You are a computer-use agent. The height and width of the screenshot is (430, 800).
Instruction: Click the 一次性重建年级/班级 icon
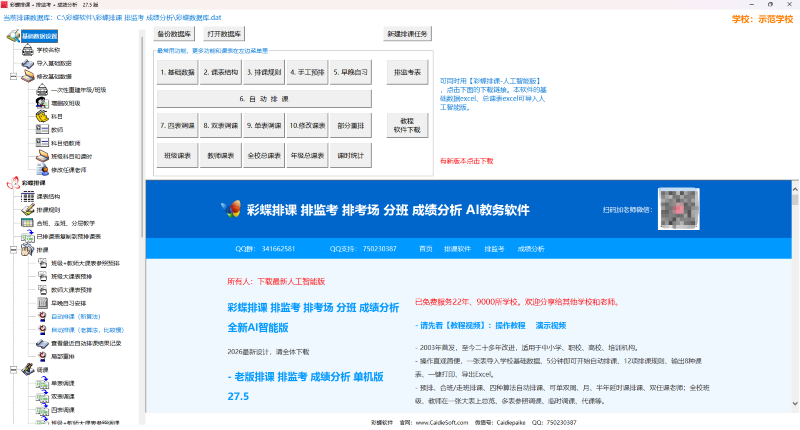point(42,90)
